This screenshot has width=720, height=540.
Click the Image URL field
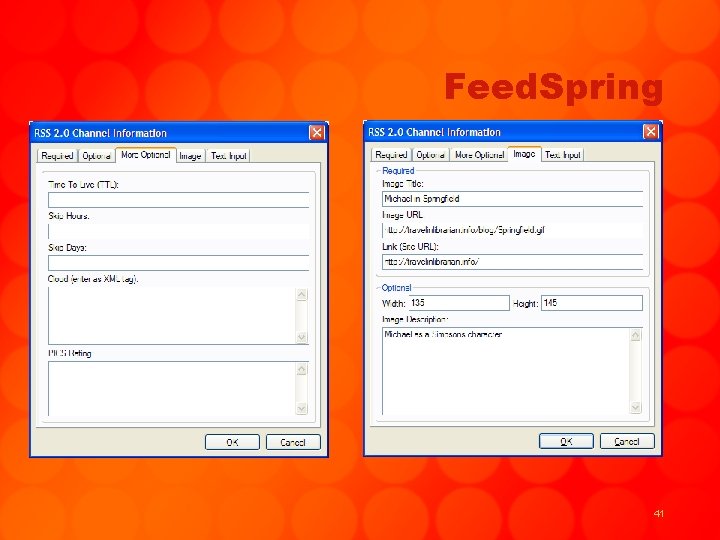point(512,230)
